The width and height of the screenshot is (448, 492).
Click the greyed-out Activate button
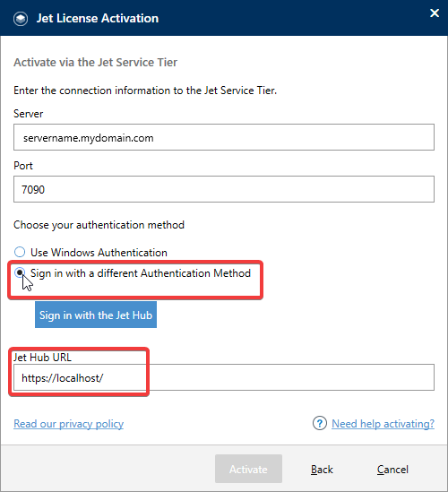click(x=248, y=469)
